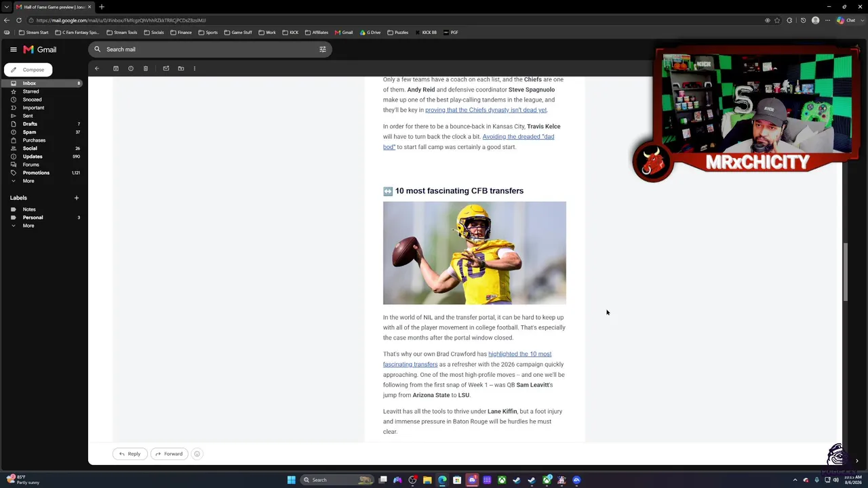
Task: Open Finance bookmarks folder
Action: point(180,33)
